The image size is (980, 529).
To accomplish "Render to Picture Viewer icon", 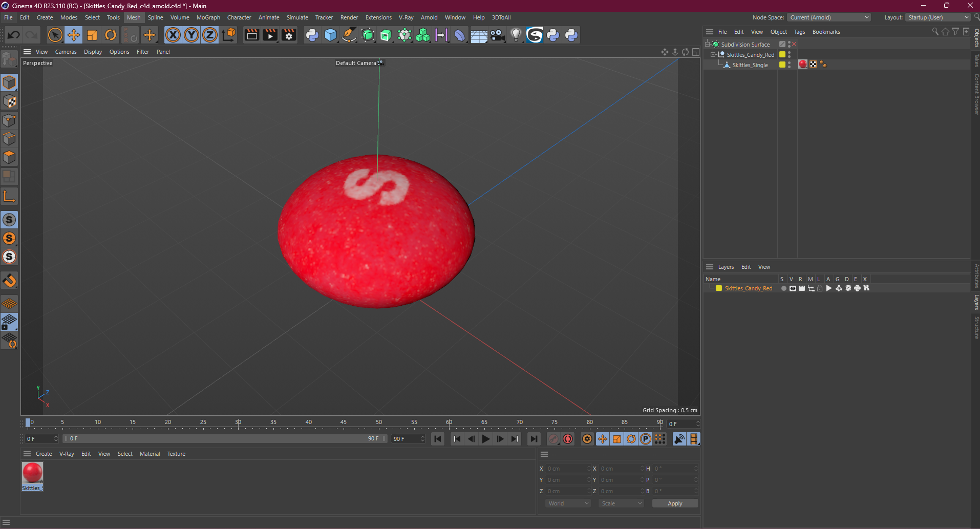I will 270,35.
